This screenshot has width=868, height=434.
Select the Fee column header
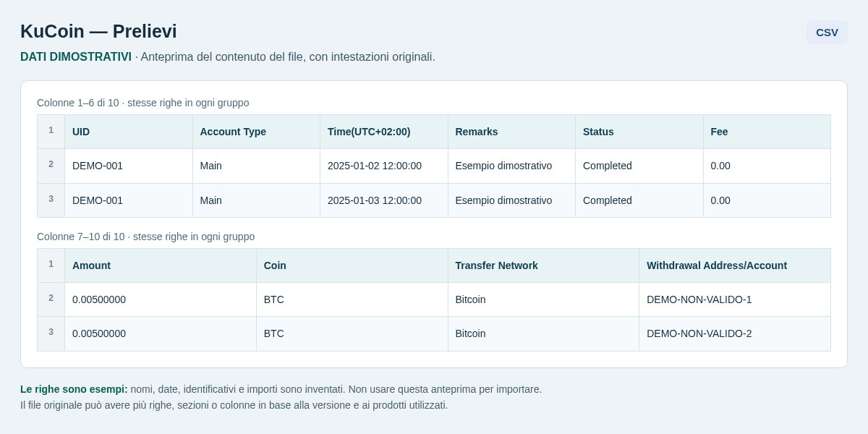pos(767,132)
